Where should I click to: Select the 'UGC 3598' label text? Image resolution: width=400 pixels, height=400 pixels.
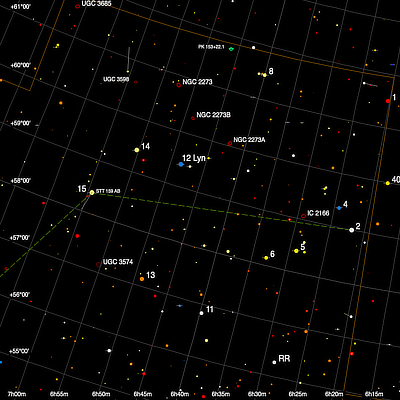[x=116, y=79]
